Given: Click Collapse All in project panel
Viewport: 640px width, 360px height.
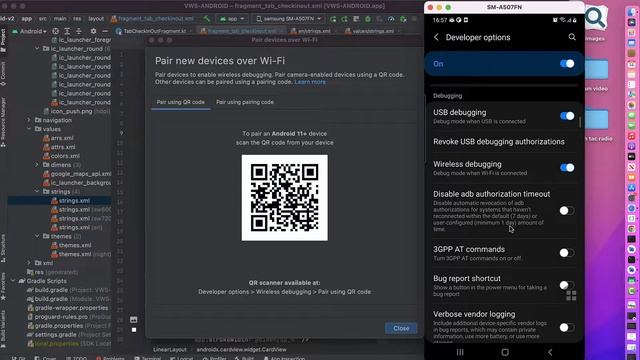Looking at the screenshot, I should (x=79, y=31).
